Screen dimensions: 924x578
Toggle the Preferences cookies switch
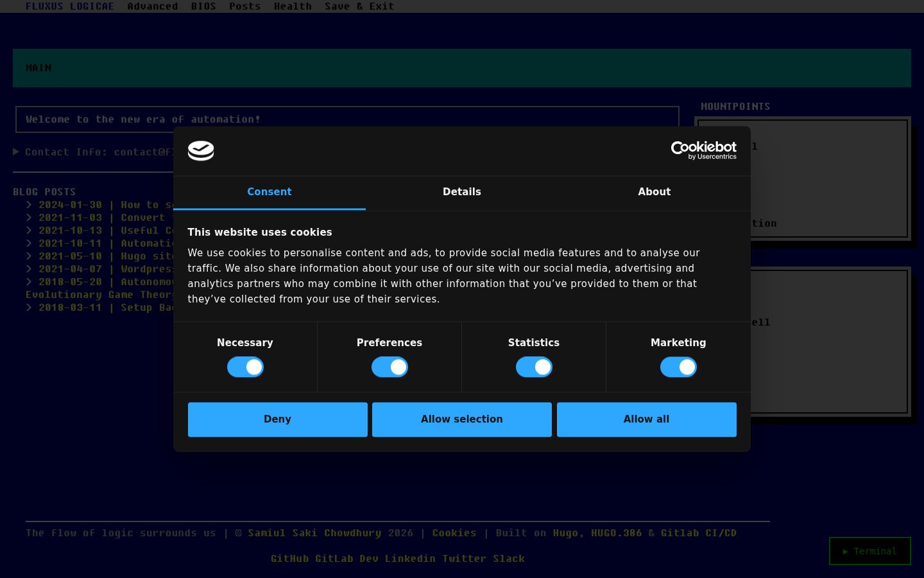[389, 367]
